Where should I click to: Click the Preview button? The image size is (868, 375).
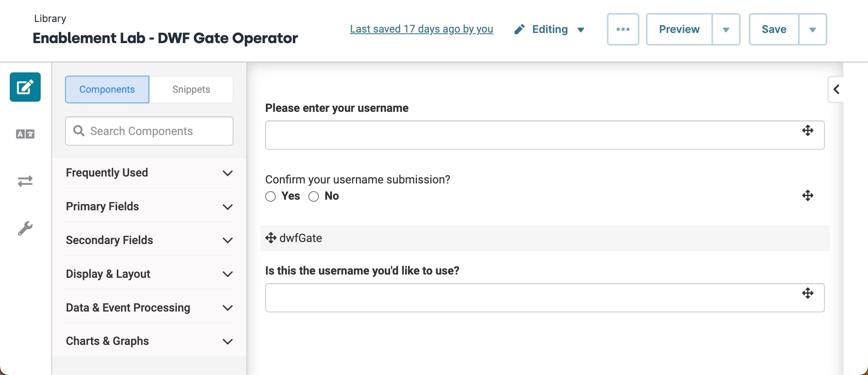click(x=679, y=29)
